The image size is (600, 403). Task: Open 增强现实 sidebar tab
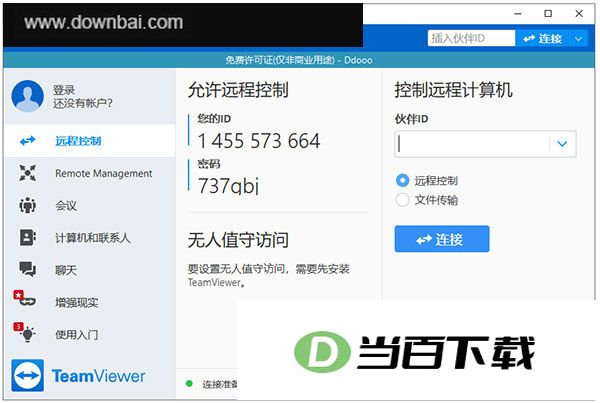pyautogui.click(x=90, y=302)
